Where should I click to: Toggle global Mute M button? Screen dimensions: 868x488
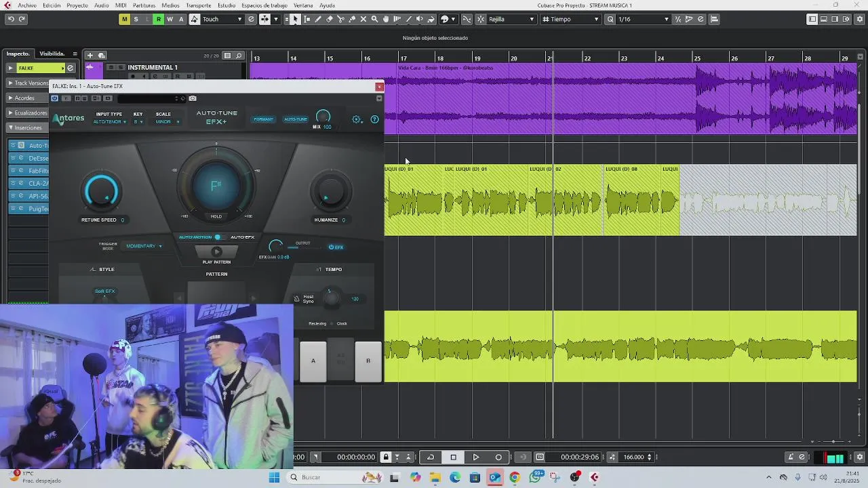(x=124, y=19)
